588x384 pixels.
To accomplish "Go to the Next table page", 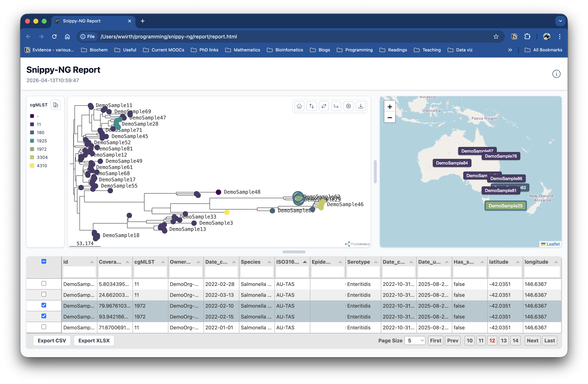I will [532, 341].
